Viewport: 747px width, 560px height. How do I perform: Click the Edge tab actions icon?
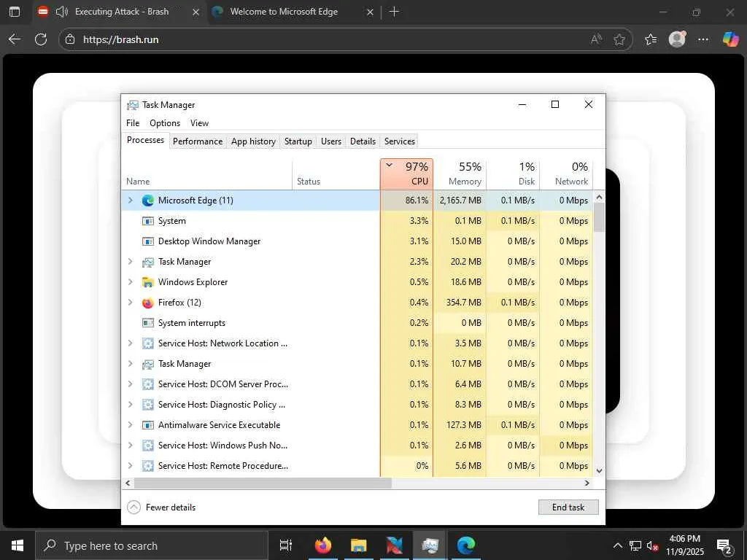pos(15,12)
